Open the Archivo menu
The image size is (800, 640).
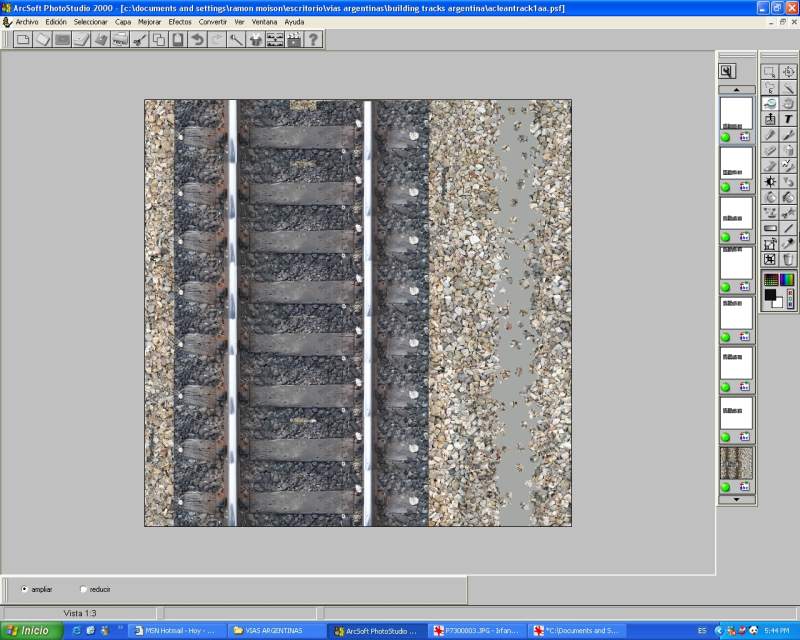(27, 21)
